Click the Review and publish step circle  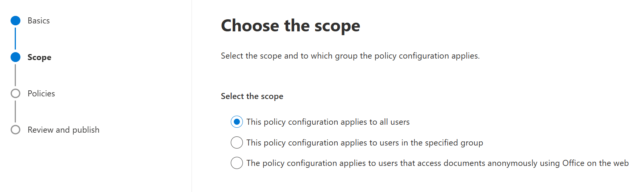tap(15, 130)
